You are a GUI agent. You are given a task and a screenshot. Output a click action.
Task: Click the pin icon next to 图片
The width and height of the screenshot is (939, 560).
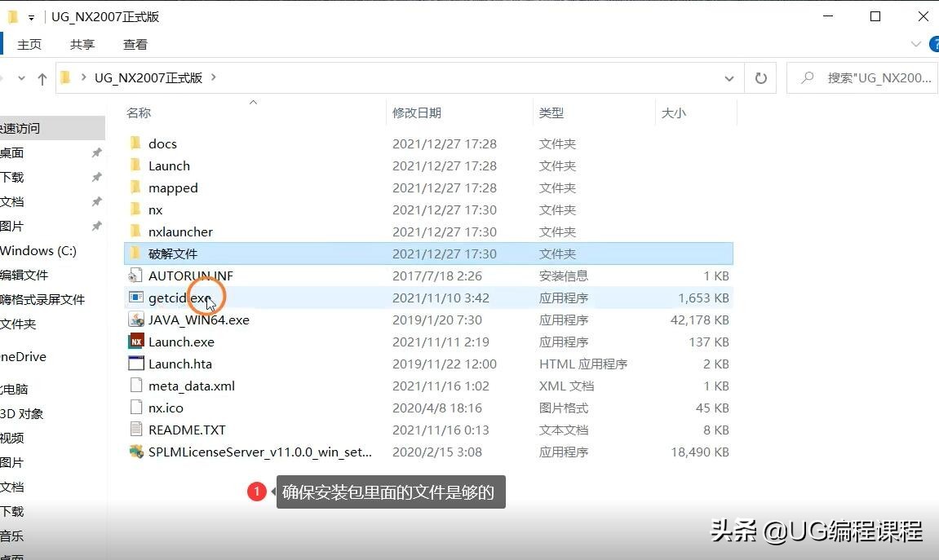[96, 226]
